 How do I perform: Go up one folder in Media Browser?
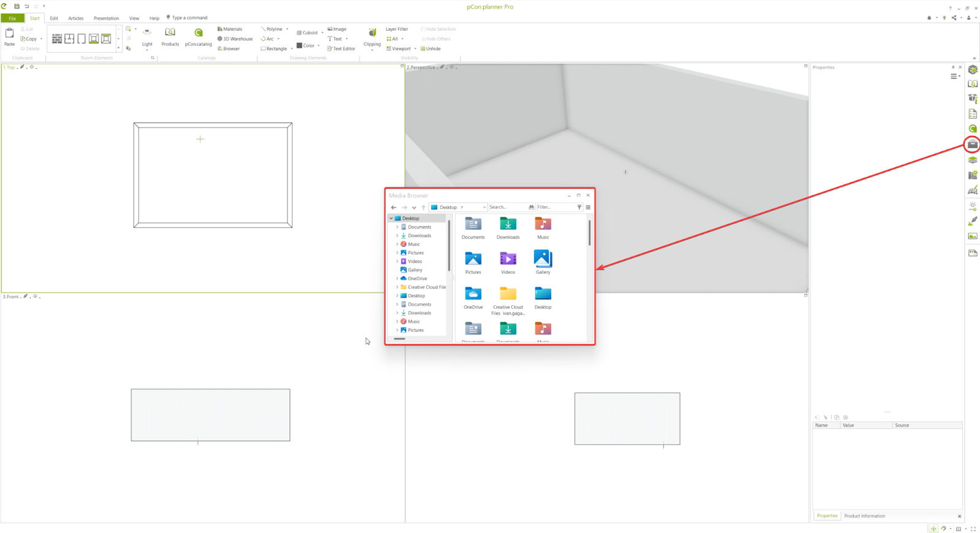(423, 207)
